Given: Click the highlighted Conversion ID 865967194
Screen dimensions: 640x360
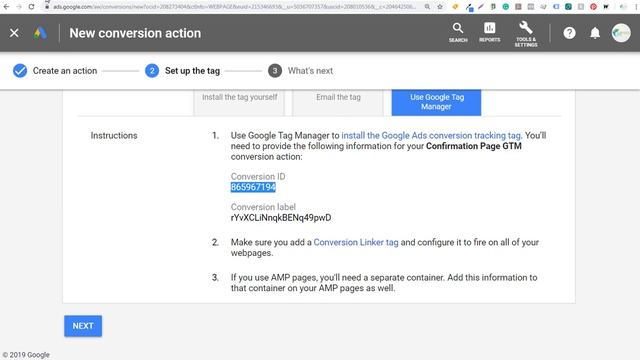Looking at the screenshot, I should (253, 187).
